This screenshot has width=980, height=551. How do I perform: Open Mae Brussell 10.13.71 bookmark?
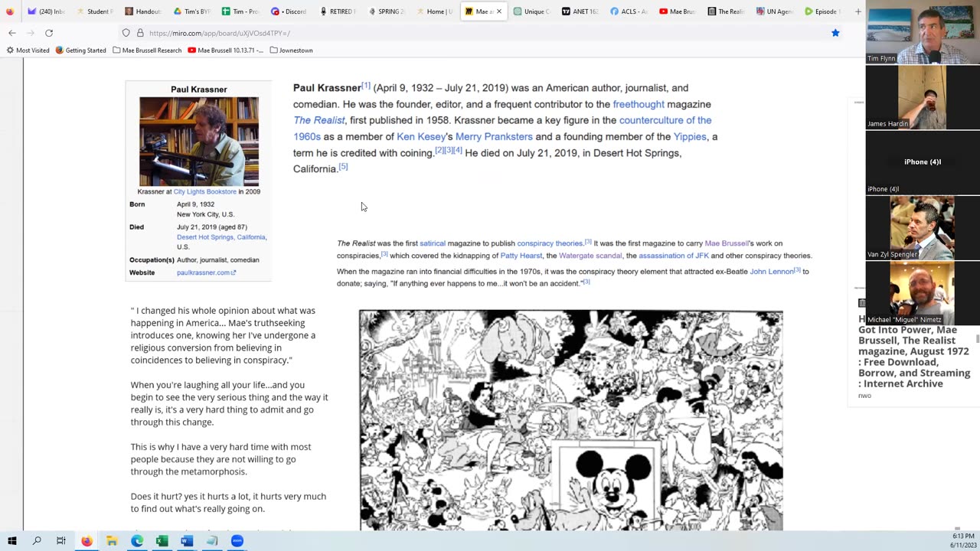point(225,51)
